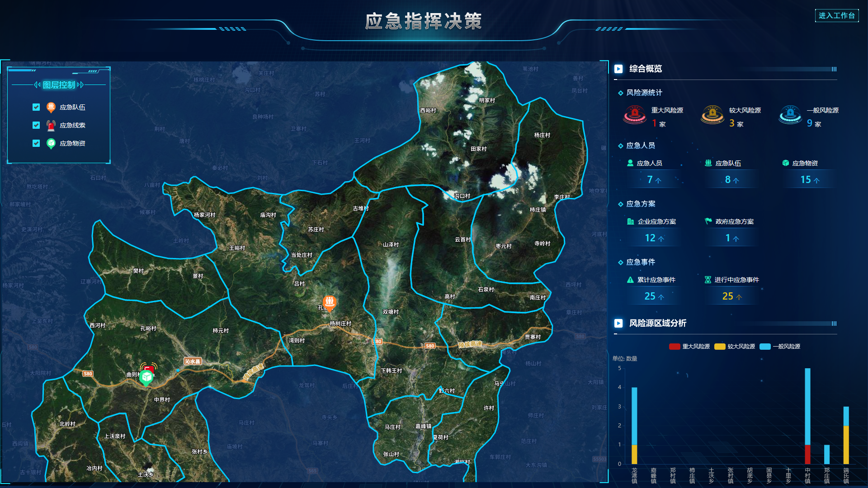Disable the 应急物资 layer checkbox
Image resolution: width=868 pixels, height=488 pixels.
36,143
